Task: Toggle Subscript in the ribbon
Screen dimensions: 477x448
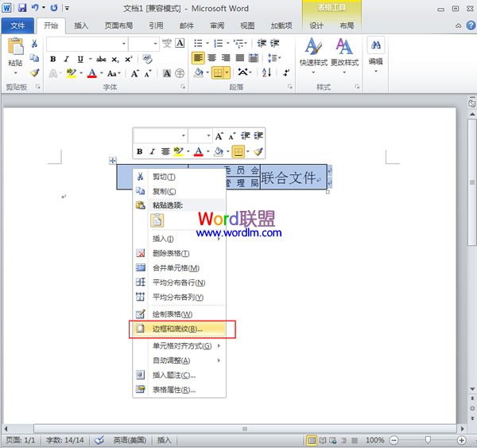Action: (115, 60)
